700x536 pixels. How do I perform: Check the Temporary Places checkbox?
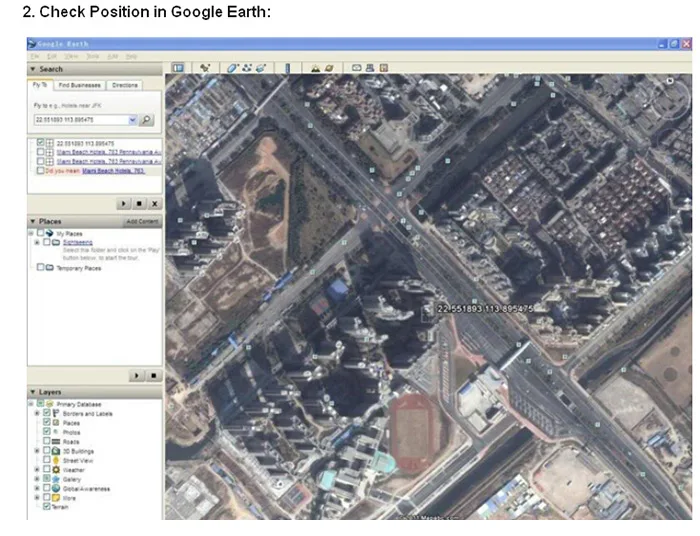[x=40, y=267]
